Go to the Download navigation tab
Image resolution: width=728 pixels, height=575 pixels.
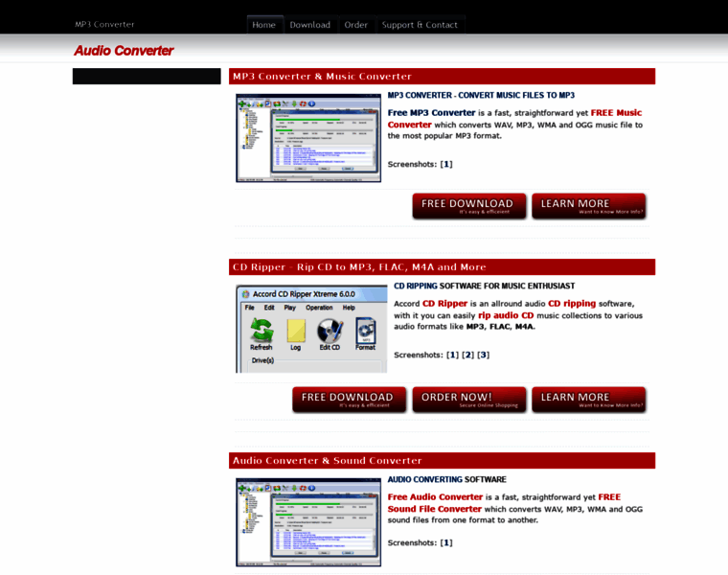coord(309,25)
